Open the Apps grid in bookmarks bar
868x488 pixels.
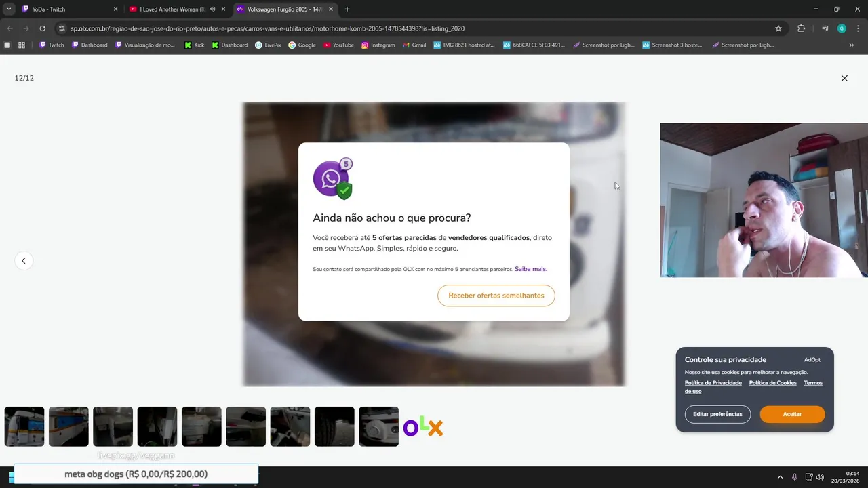(x=22, y=45)
